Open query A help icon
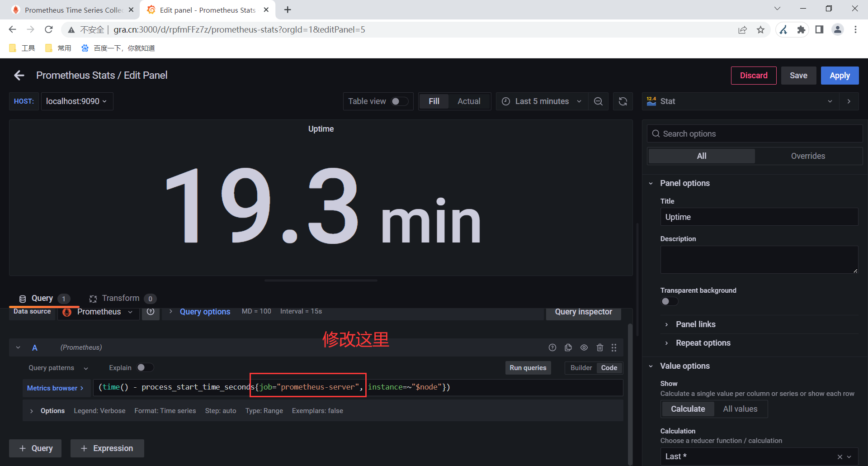This screenshot has width=868, height=466. pos(552,347)
